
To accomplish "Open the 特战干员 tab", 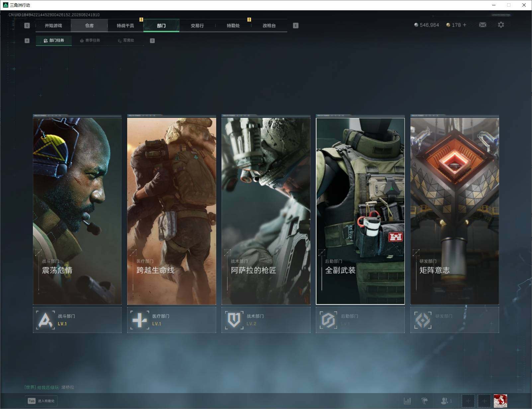I will (x=125, y=26).
